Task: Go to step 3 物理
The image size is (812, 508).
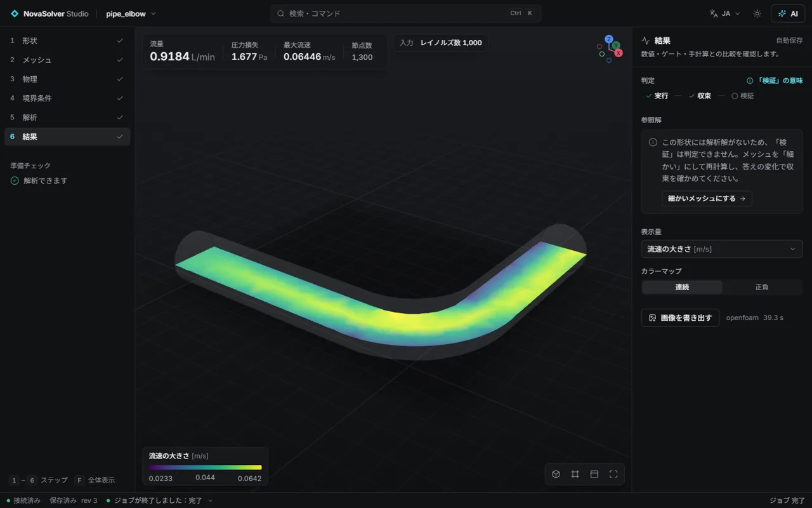Action: (67, 79)
